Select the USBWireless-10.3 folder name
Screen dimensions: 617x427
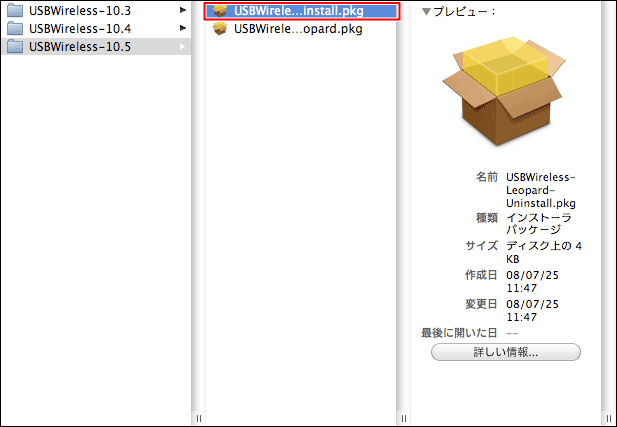(80, 11)
